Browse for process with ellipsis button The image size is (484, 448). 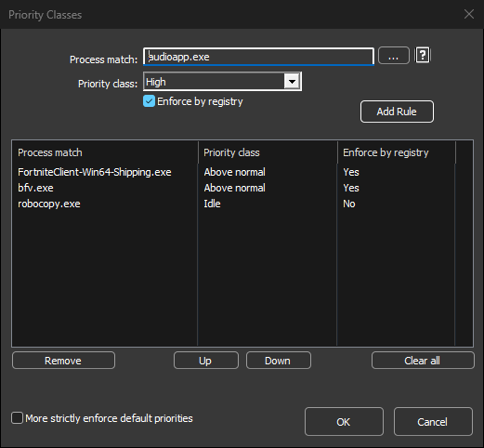point(394,56)
